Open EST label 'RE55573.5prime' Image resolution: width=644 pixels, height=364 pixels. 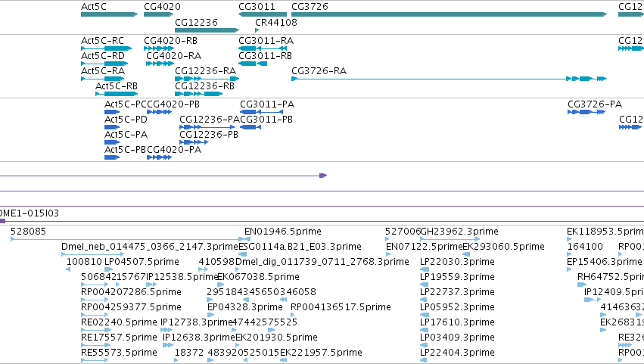pos(119,353)
